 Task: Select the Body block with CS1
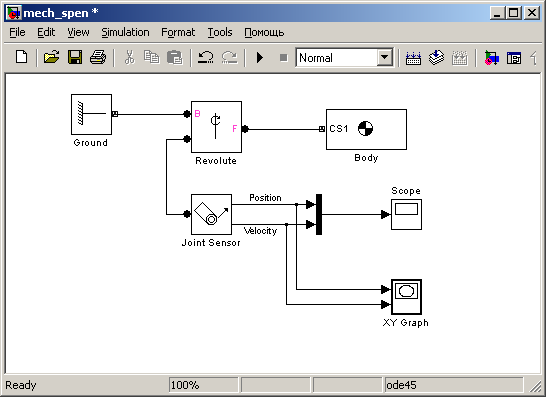(366, 130)
